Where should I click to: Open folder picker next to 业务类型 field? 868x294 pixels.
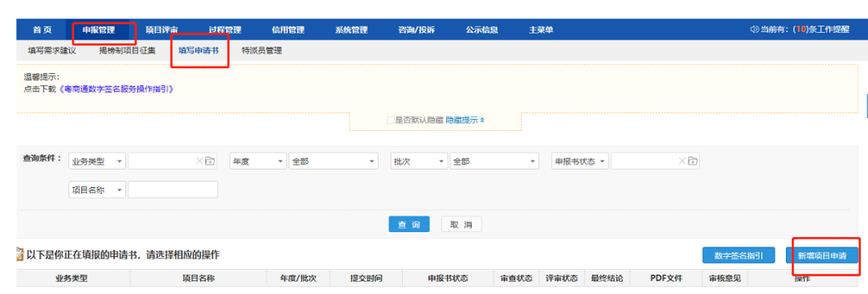210,161
